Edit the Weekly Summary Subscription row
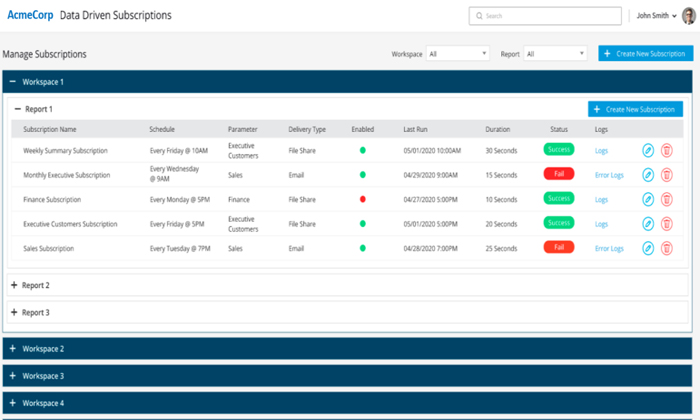 tap(648, 150)
